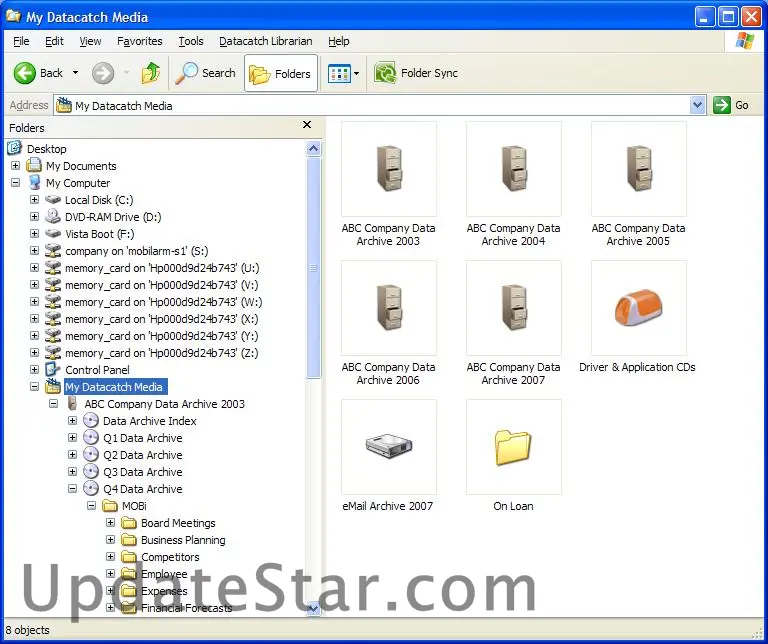Click the '8 objects' status text
768x644 pixels.
click(x=27, y=630)
